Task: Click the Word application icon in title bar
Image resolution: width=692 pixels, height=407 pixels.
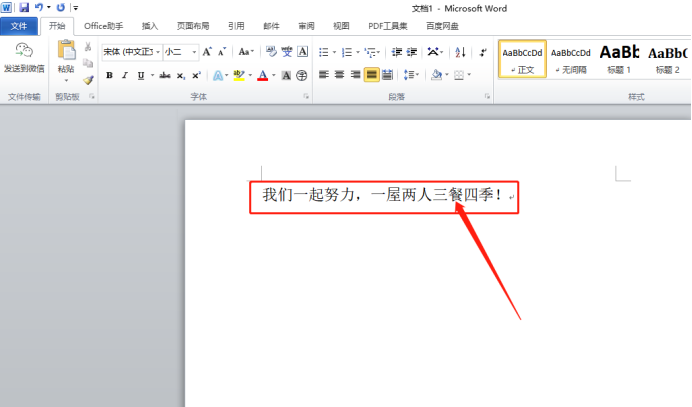Action: [6, 7]
